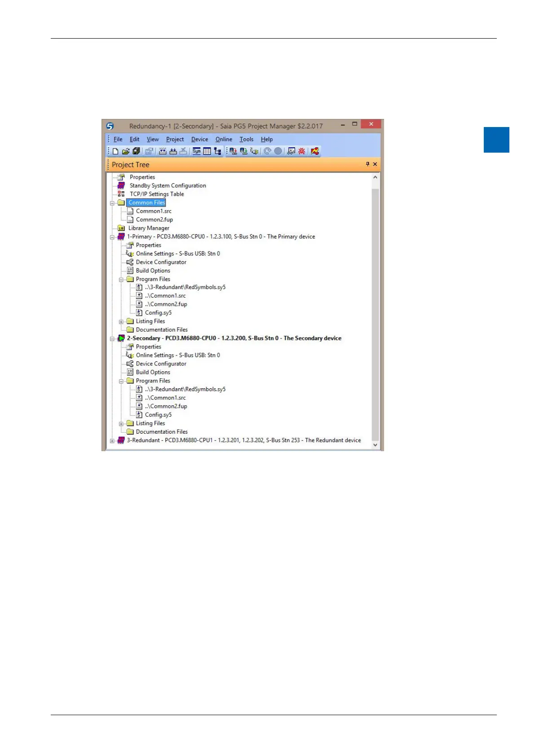535x756 pixels.
Task: Open the Help menu
Action: click(267, 139)
